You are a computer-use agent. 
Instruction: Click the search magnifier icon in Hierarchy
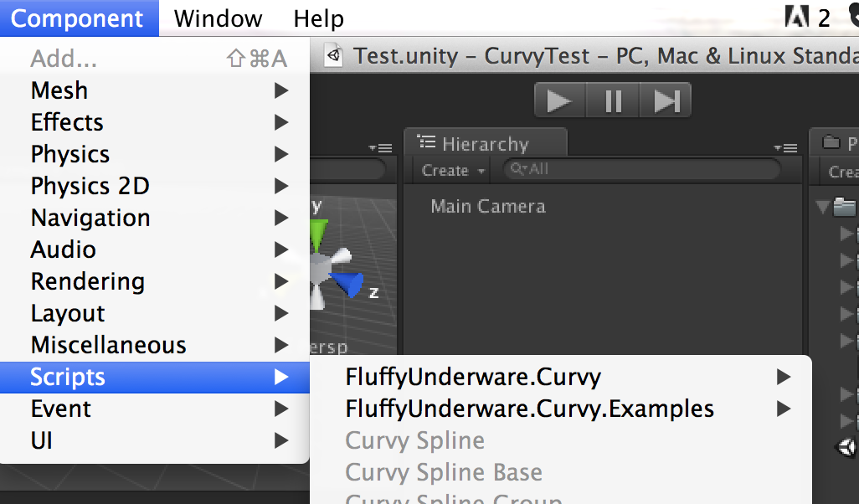(517, 169)
